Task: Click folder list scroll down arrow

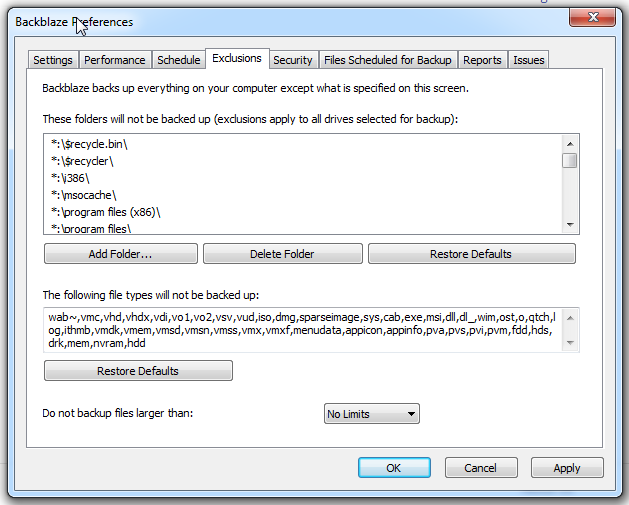Action: pyautogui.click(x=570, y=225)
